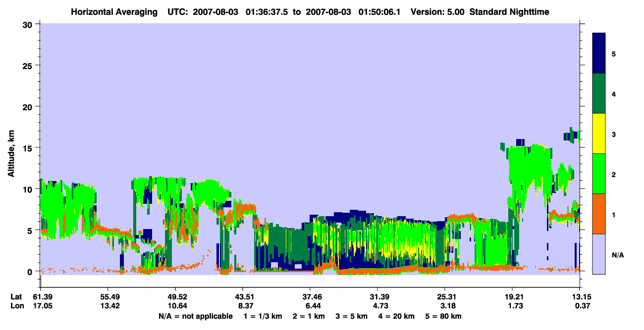644x330 pixels.
Task: Click the altitude tick label '15'
Action: (x=29, y=147)
